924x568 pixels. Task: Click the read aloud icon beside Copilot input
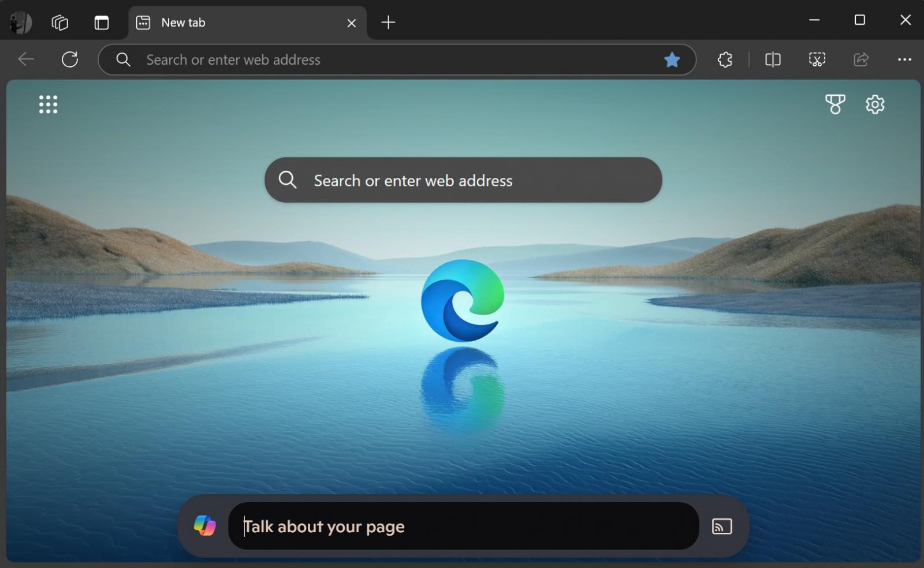pyautogui.click(x=722, y=526)
